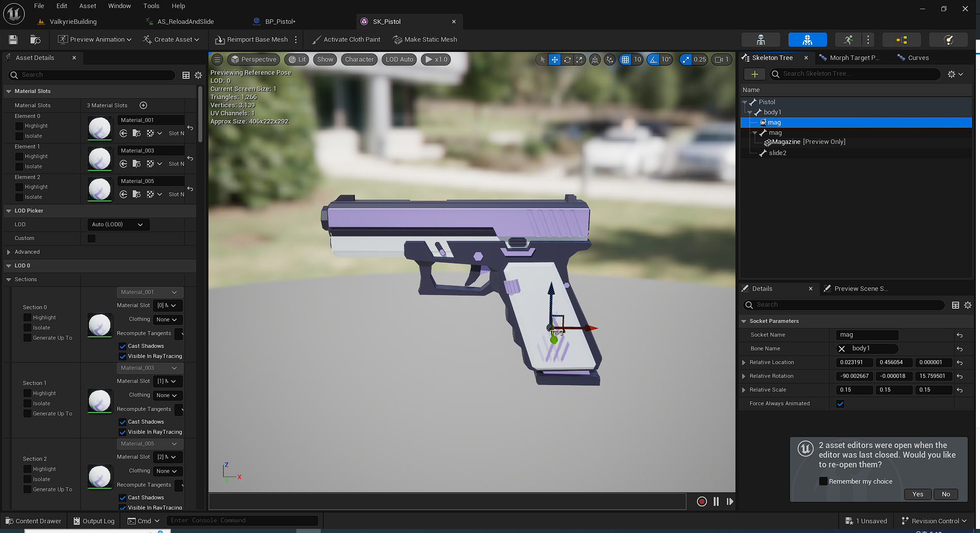This screenshot has width=980, height=533.
Task: Enable Generate Up To for Section 0
Action: 27,338
